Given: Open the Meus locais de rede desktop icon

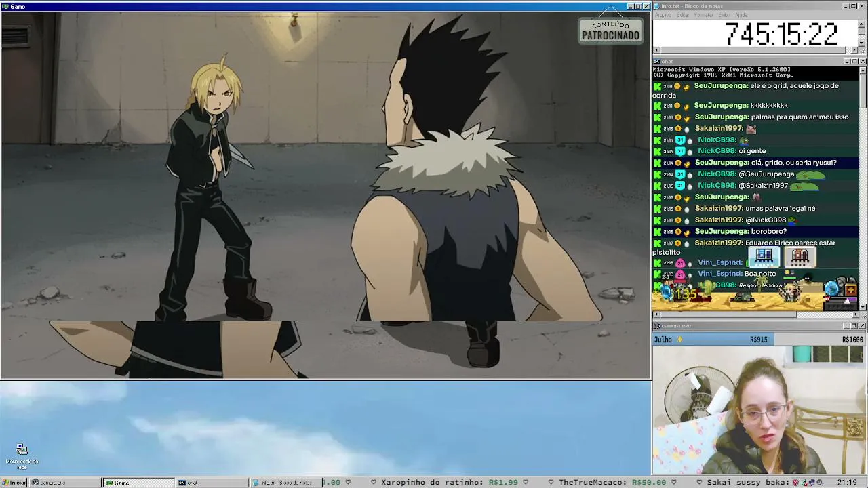Looking at the screenshot, I should click(x=22, y=455).
